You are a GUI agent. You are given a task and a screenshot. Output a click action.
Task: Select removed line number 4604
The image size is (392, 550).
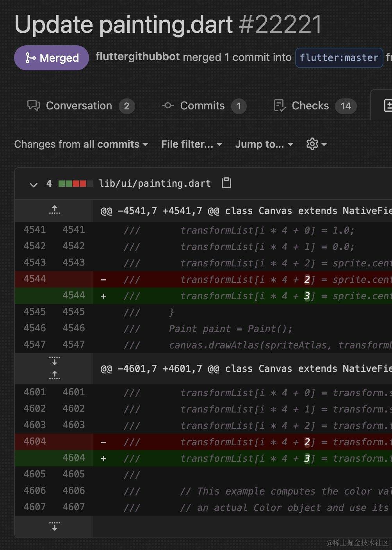tap(35, 441)
